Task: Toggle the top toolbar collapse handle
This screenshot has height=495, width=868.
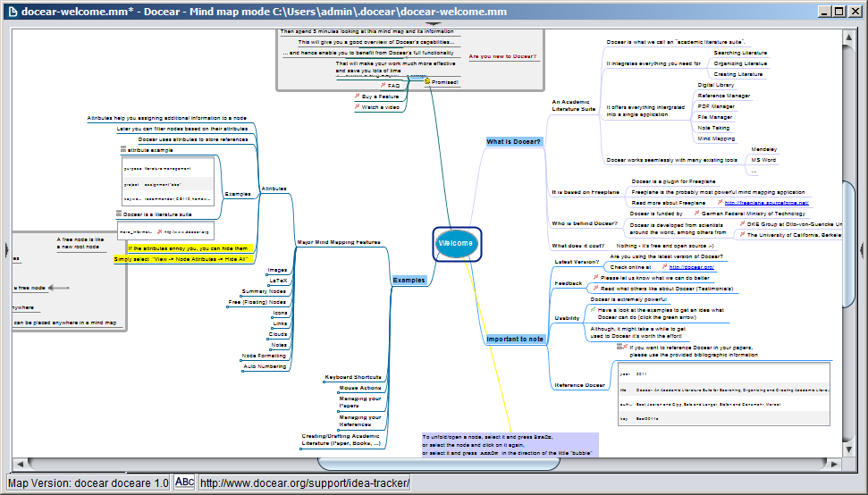Action: (x=433, y=24)
